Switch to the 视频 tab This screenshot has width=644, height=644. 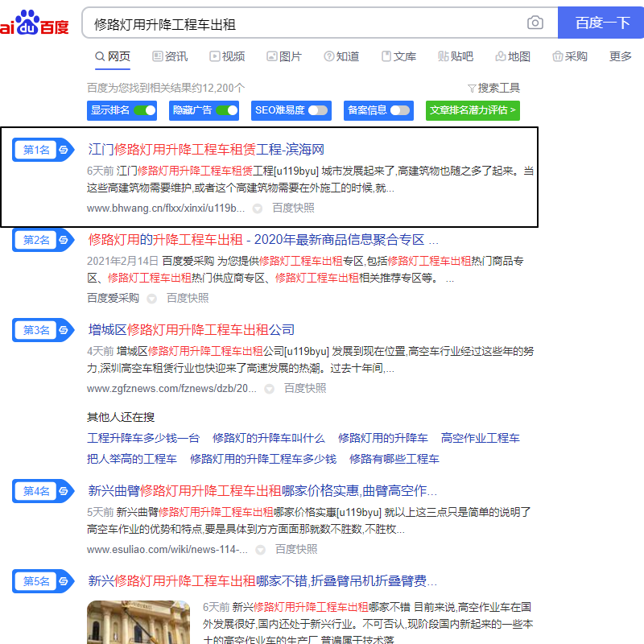(x=227, y=56)
